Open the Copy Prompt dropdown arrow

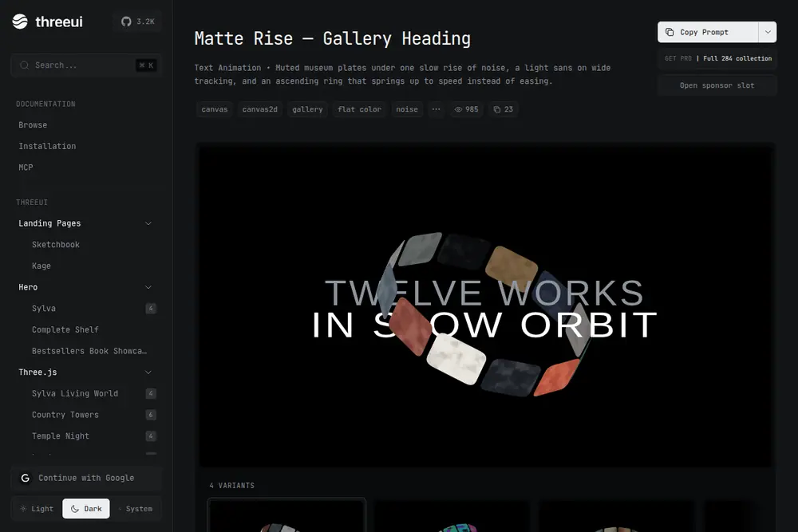768,32
